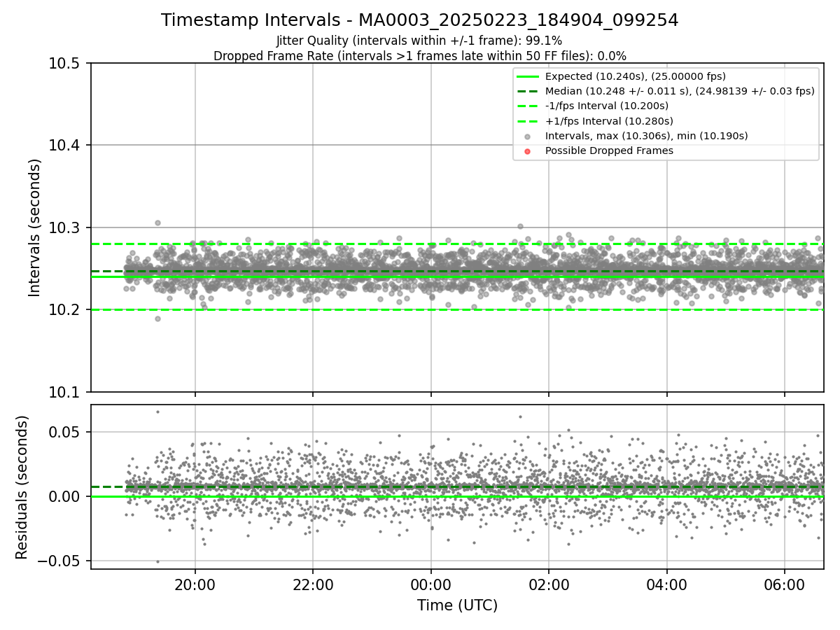Viewport: 840px width, 630px height.
Task: Click the Residuals (seconds) y-axis label
Action: point(22,487)
